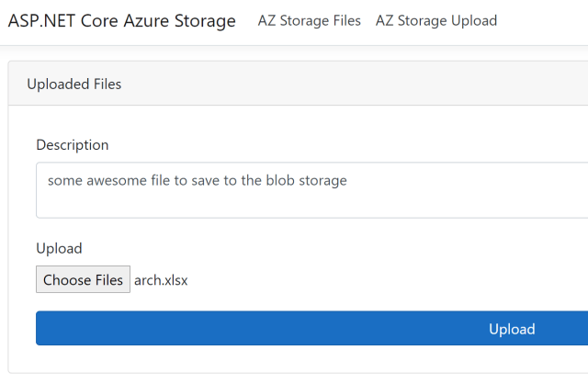Go to AZ Storage Files page

(x=310, y=20)
